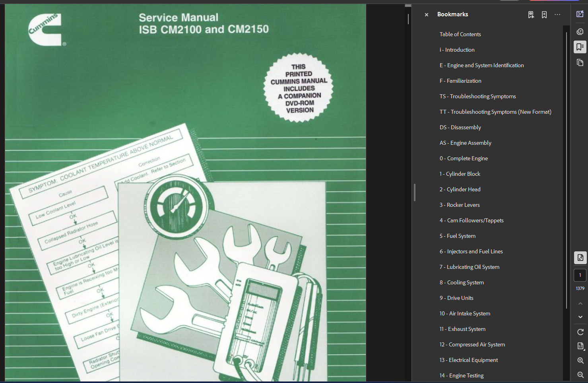Go to 13 - Electrical Equipment bookmark

pos(469,360)
